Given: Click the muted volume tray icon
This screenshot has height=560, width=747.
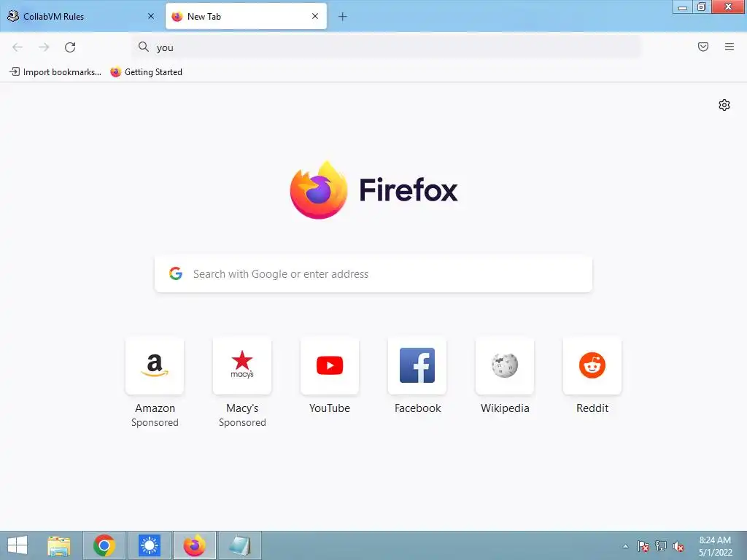Looking at the screenshot, I should pos(678,546).
